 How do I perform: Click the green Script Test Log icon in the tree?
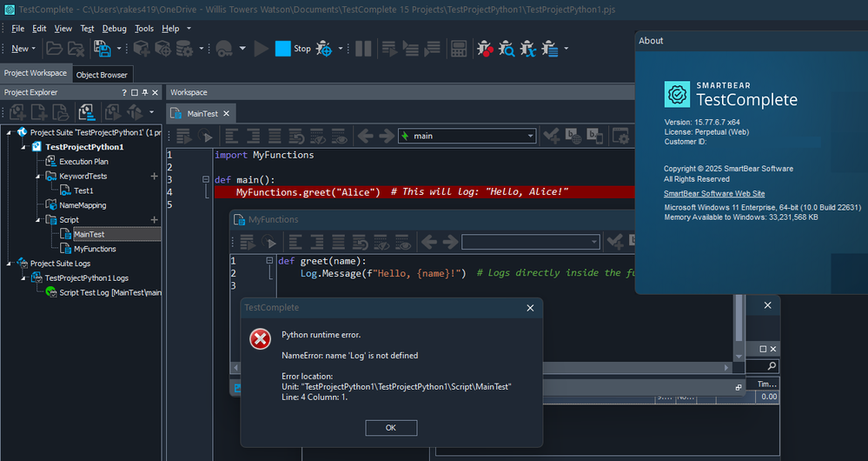pos(51,292)
